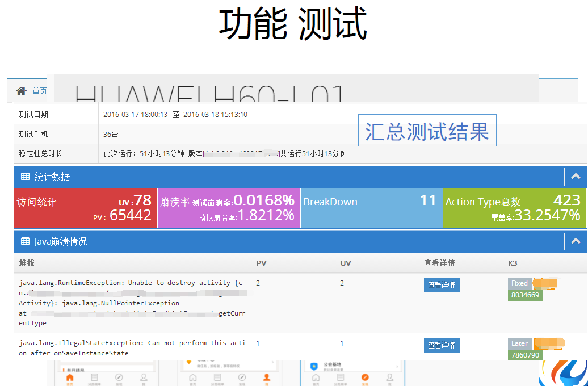Click the 33.2547% coverage value

[547, 215]
